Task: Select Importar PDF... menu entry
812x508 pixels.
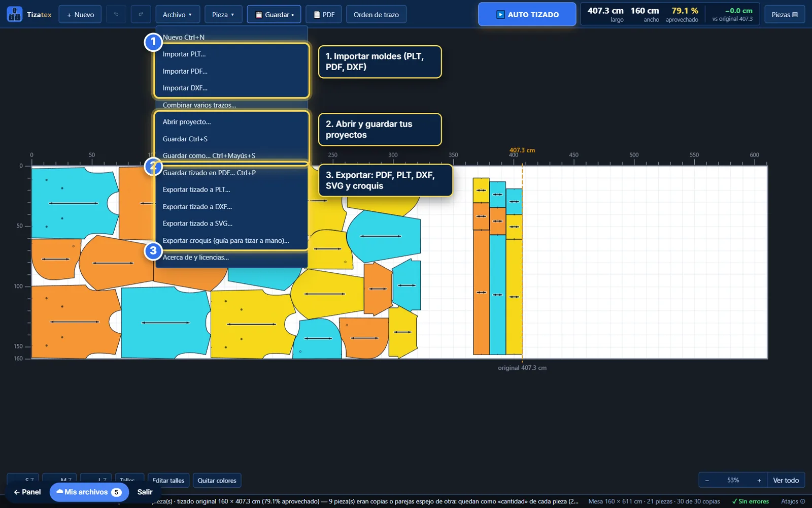Action: pyautogui.click(x=231, y=71)
